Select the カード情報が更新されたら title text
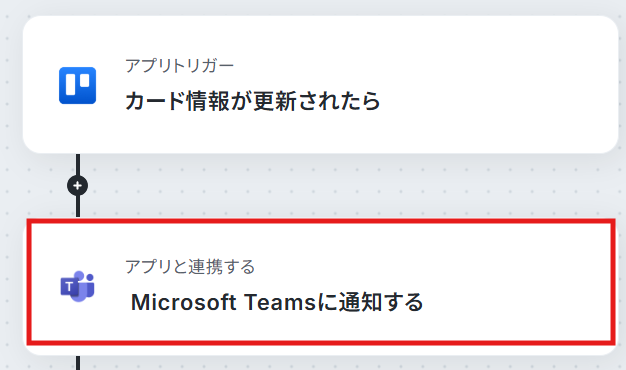Image resolution: width=626 pixels, height=370 pixels. (x=253, y=101)
